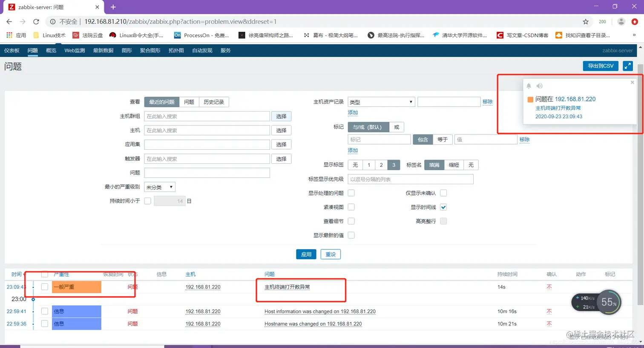Screen dimensions: 644x348
Task: Open the 最小的严重级别 dropdown
Action: (x=160, y=187)
